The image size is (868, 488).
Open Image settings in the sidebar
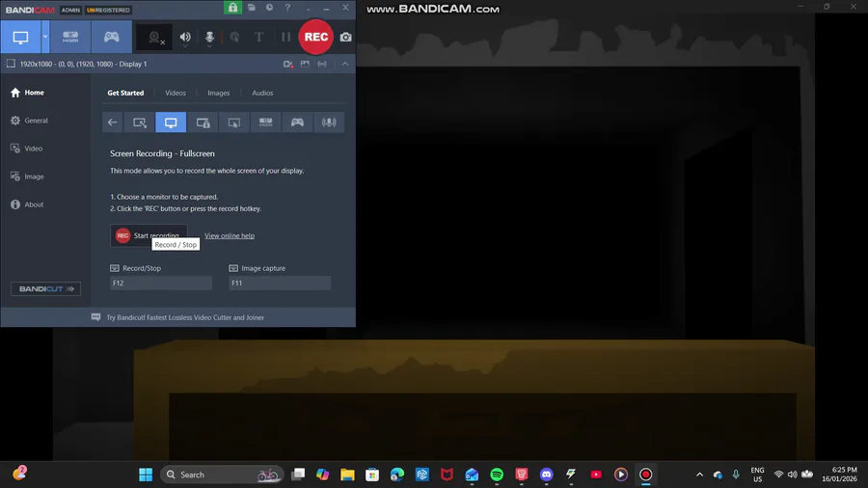point(27,176)
